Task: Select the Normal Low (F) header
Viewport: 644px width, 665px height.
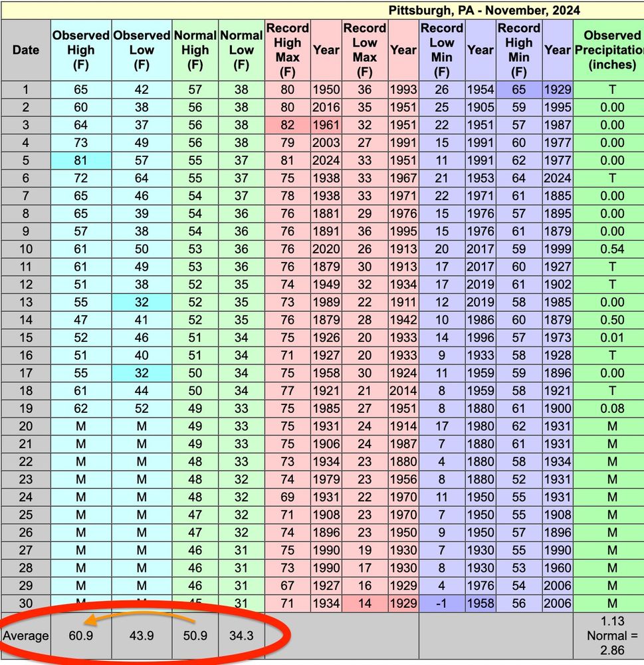Action: tap(241, 50)
